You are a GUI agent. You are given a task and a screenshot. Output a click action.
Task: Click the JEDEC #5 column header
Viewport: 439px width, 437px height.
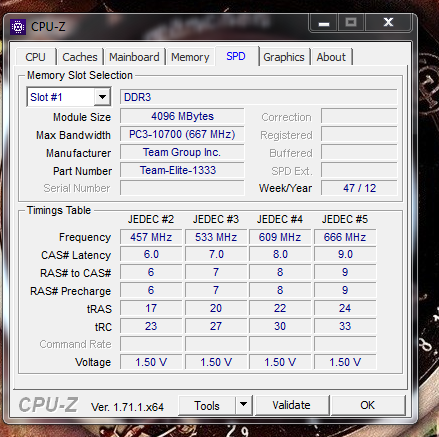(x=345, y=219)
